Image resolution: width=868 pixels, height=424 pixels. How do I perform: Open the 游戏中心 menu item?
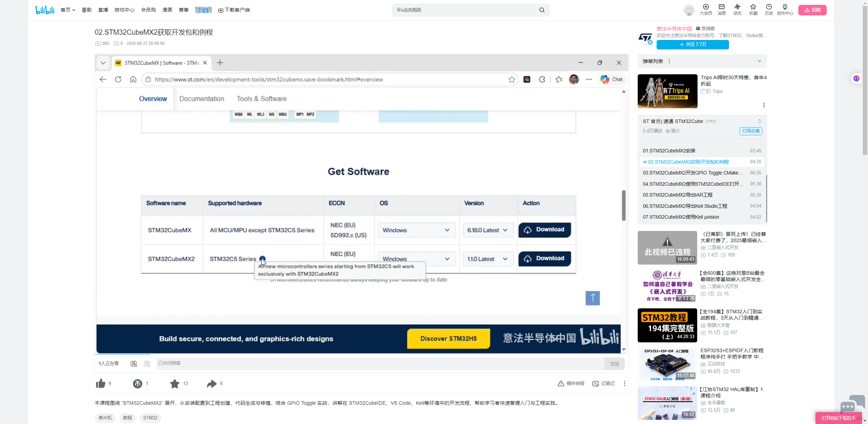pyautogui.click(x=124, y=10)
